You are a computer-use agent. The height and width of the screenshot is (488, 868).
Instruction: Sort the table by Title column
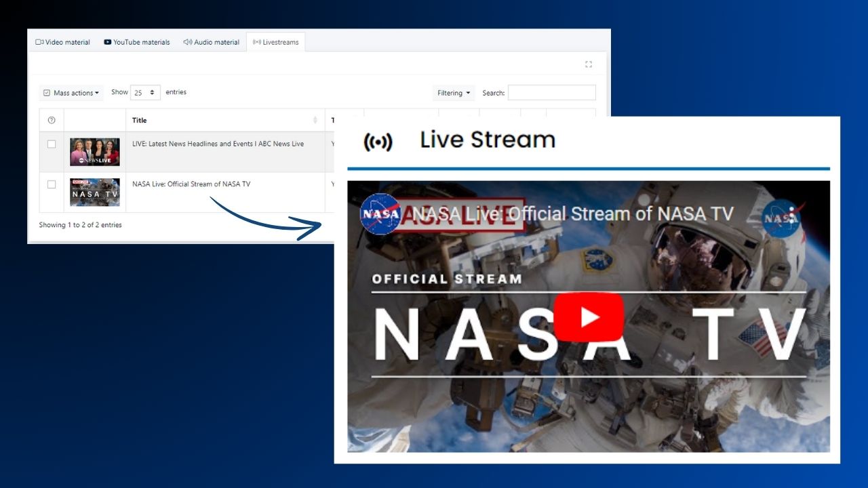click(x=225, y=120)
